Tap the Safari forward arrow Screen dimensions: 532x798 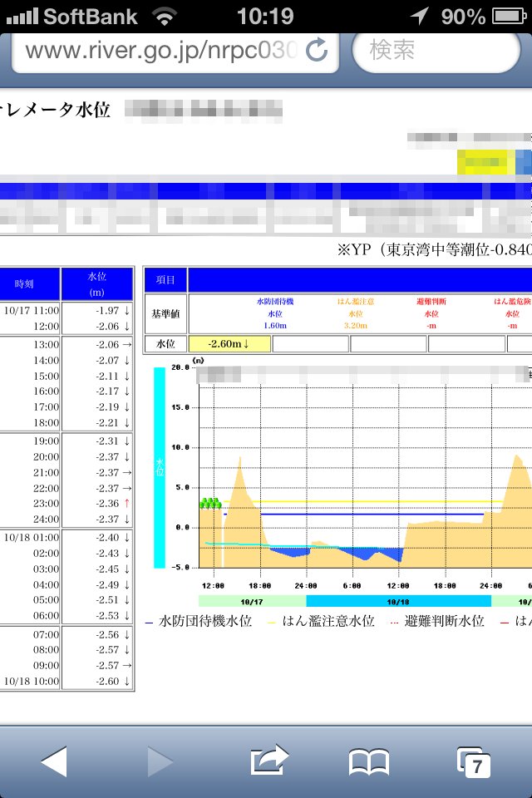tap(160, 761)
